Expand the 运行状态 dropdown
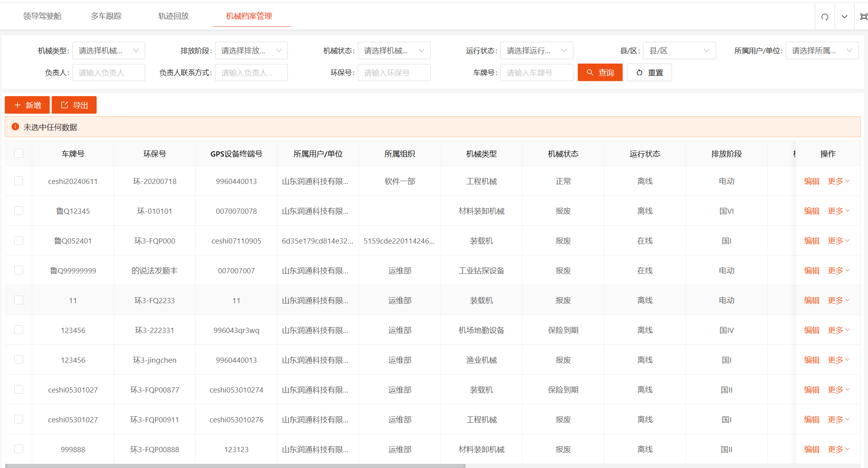Viewport: 868px width, 468px height. coord(536,50)
